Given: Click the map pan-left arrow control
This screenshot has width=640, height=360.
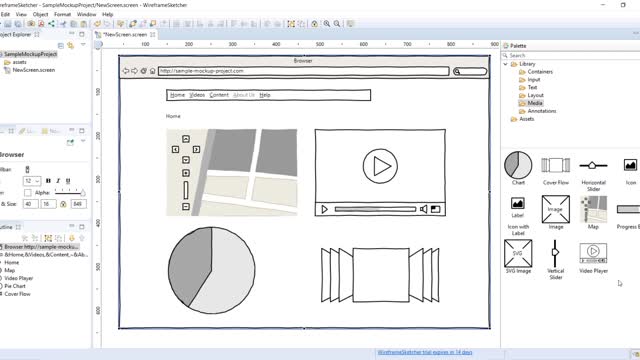Looking at the screenshot, I should 176,149.
